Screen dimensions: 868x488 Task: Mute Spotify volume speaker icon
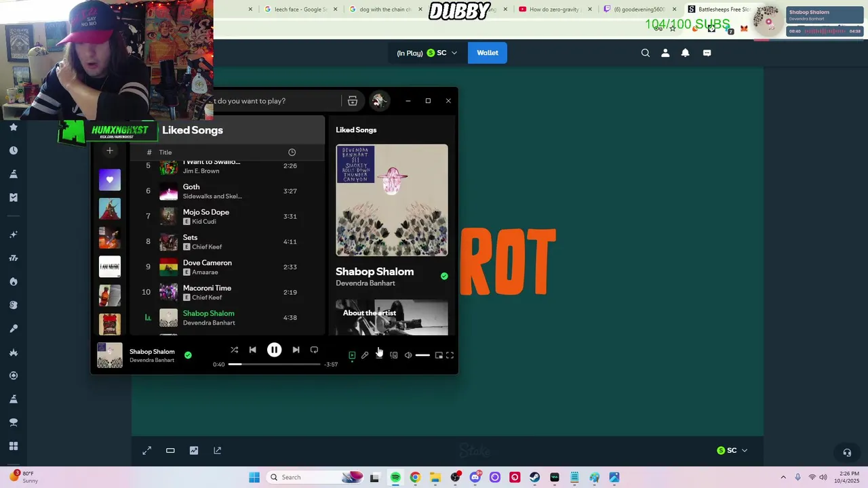pyautogui.click(x=408, y=355)
